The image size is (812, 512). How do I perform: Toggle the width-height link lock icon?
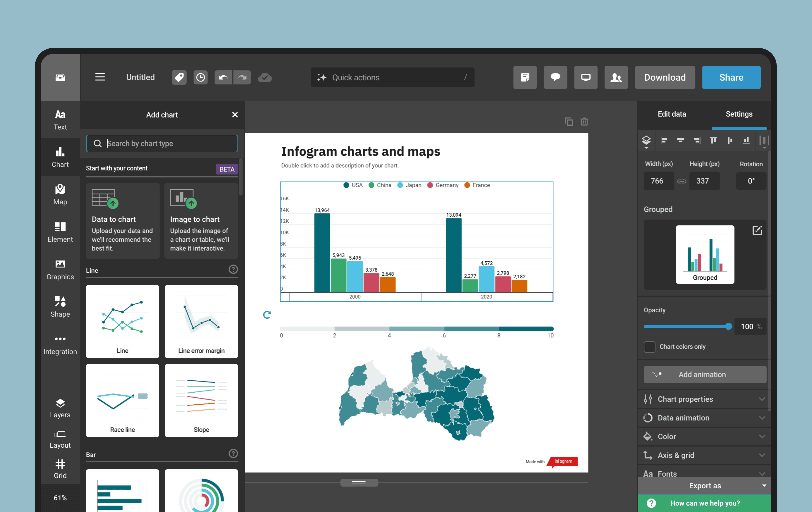[681, 181]
